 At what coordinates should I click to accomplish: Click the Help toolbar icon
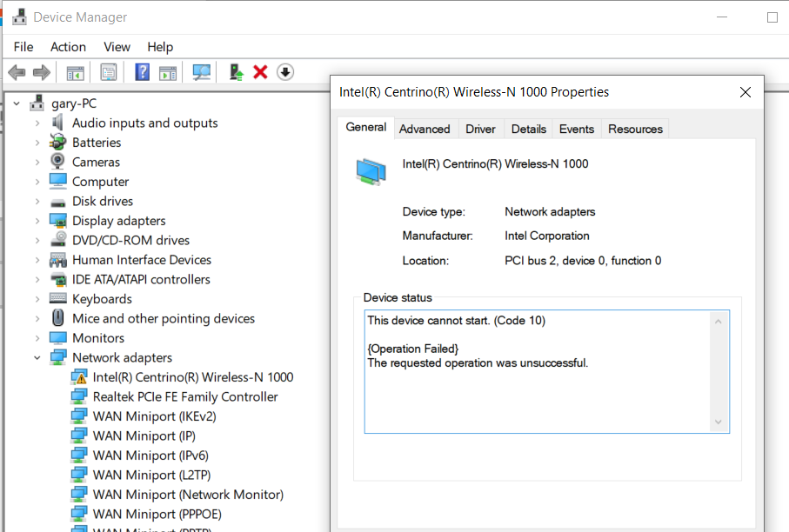(143, 72)
